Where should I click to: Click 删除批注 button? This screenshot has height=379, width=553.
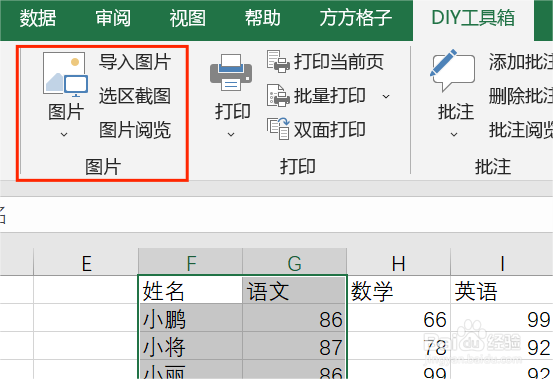[521, 96]
